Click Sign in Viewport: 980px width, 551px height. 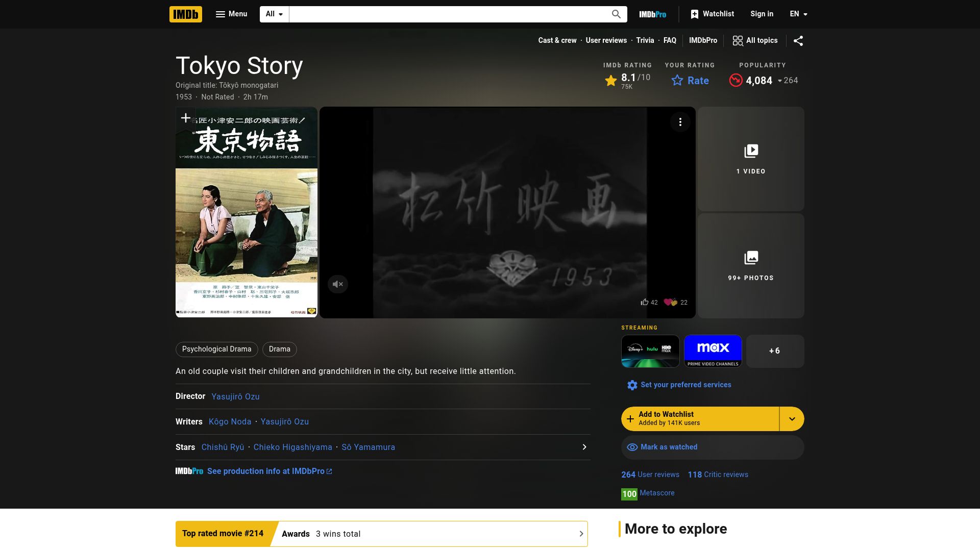click(762, 14)
